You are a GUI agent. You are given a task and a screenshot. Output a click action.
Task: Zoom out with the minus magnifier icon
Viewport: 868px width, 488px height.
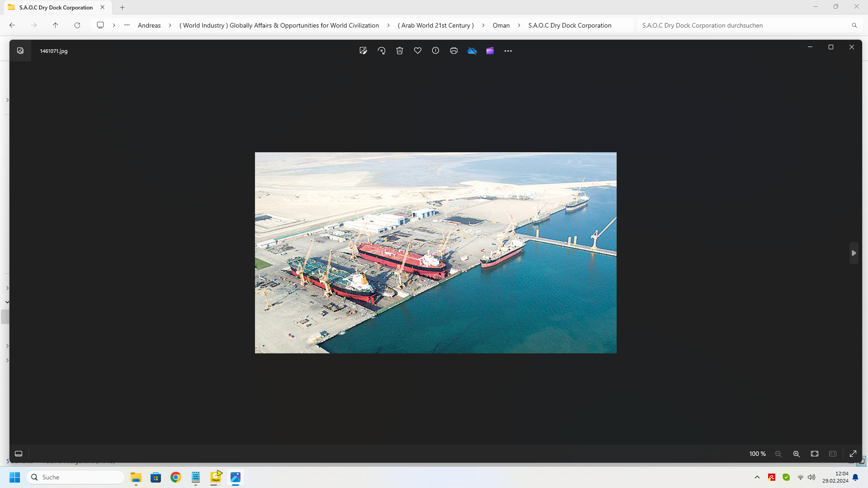point(778,454)
